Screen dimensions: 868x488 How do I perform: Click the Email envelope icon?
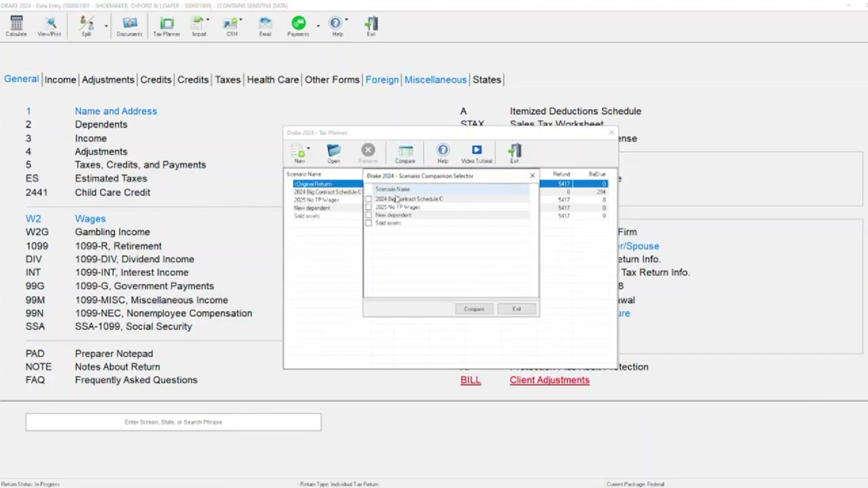coord(265,26)
